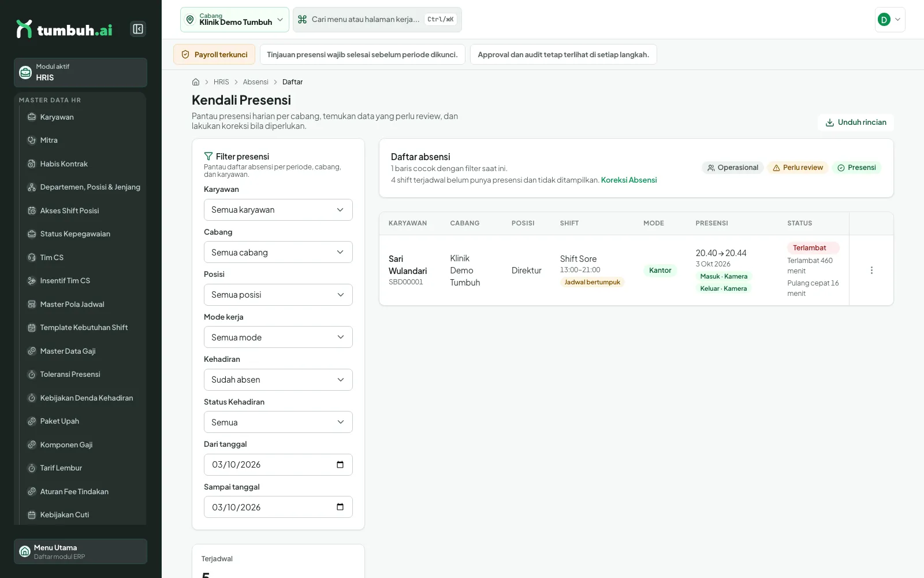The width and height of the screenshot is (924, 578).
Task: Click the tumbuh.ai logo
Action: [64, 29]
